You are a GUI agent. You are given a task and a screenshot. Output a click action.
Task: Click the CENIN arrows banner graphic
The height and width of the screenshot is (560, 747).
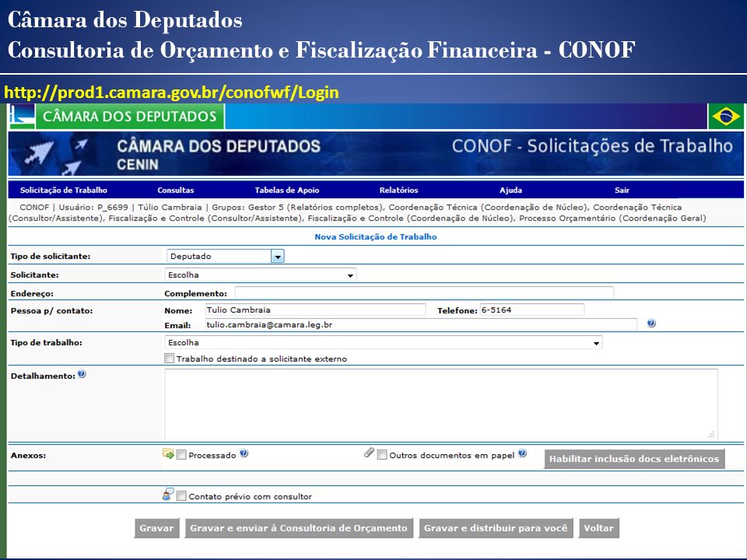[x=57, y=153]
